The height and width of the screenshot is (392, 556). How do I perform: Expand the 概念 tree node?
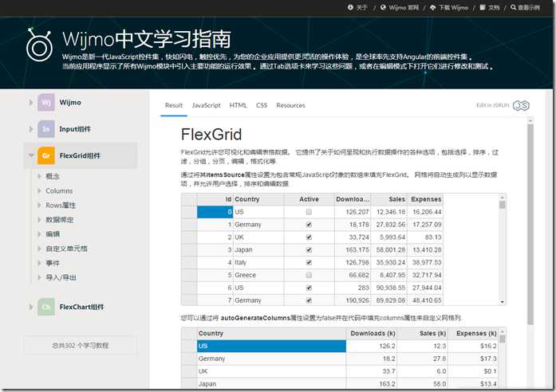pos(39,176)
